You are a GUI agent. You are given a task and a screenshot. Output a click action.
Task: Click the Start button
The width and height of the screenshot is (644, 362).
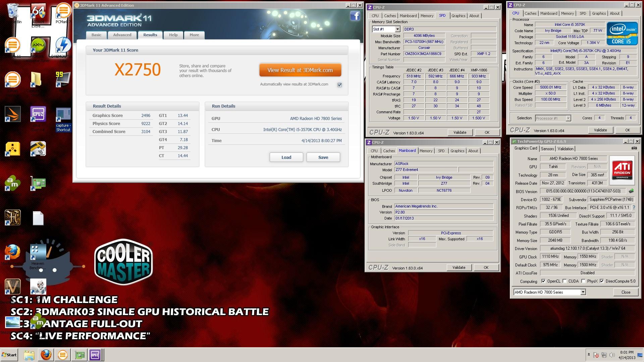coord(9,355)
